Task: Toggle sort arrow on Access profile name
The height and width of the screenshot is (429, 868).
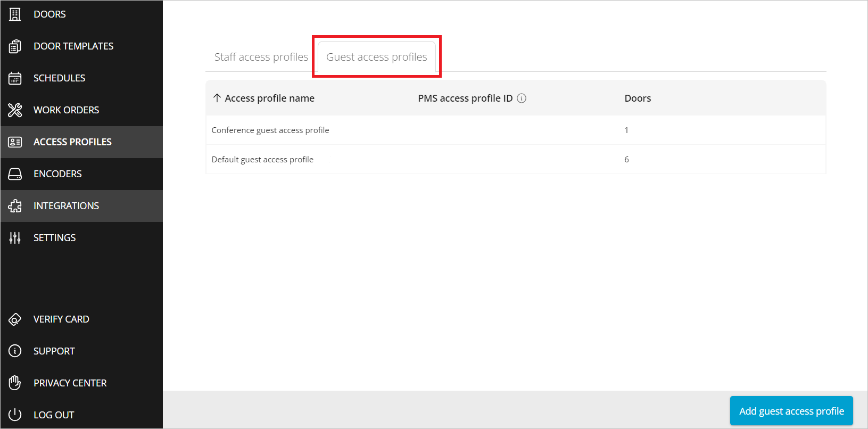Action: (x=217, y=98)
